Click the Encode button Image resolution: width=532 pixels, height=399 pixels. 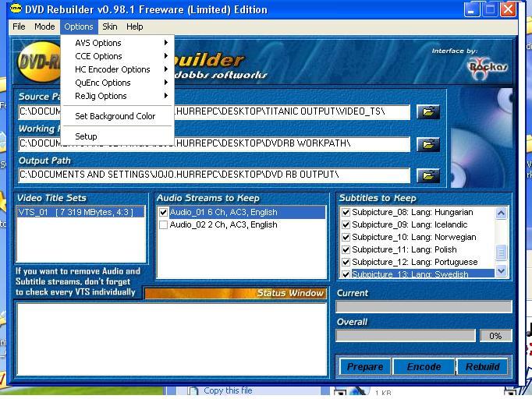[424, 366]
